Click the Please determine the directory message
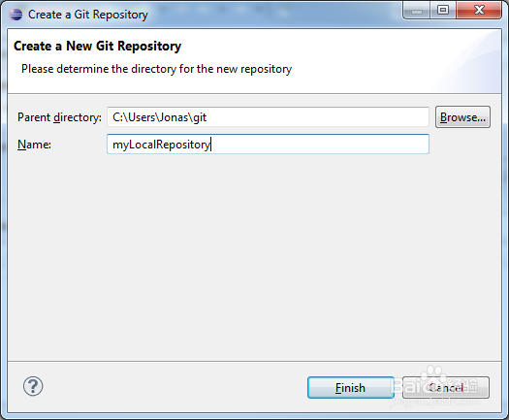Viewport: 509px width, 420px height. (x=156, y=69)
